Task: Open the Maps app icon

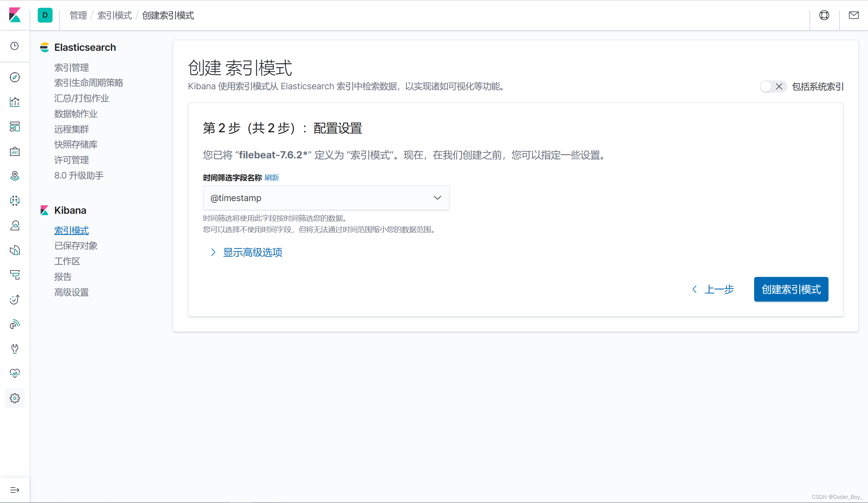Action: (15, 176)
